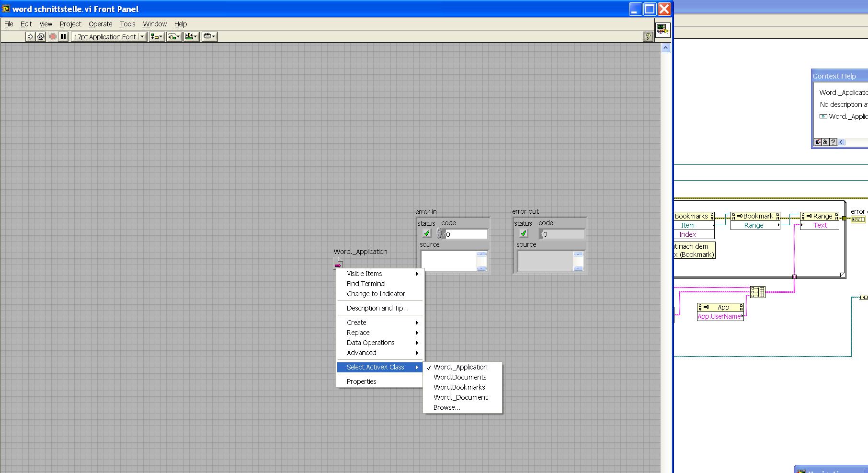The image size is (868, 473).
Task: Open the View menu
Action: click(46, 24)
